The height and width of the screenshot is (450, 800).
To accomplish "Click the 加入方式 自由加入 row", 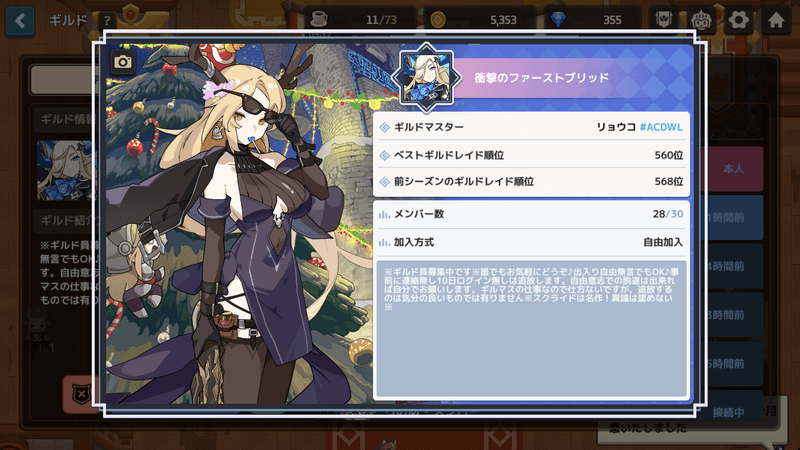I will click(531, 242).
